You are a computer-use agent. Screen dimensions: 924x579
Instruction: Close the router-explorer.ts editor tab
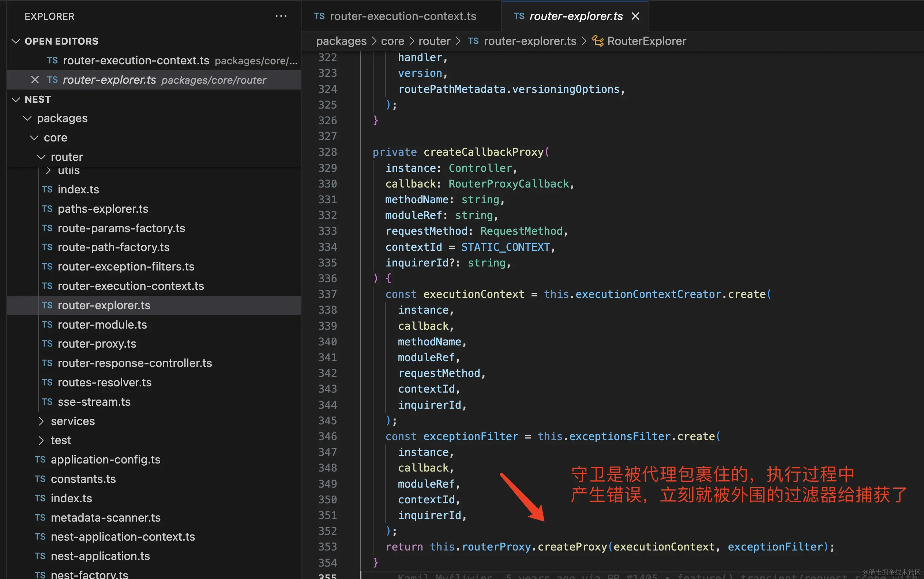coord(635,16)
